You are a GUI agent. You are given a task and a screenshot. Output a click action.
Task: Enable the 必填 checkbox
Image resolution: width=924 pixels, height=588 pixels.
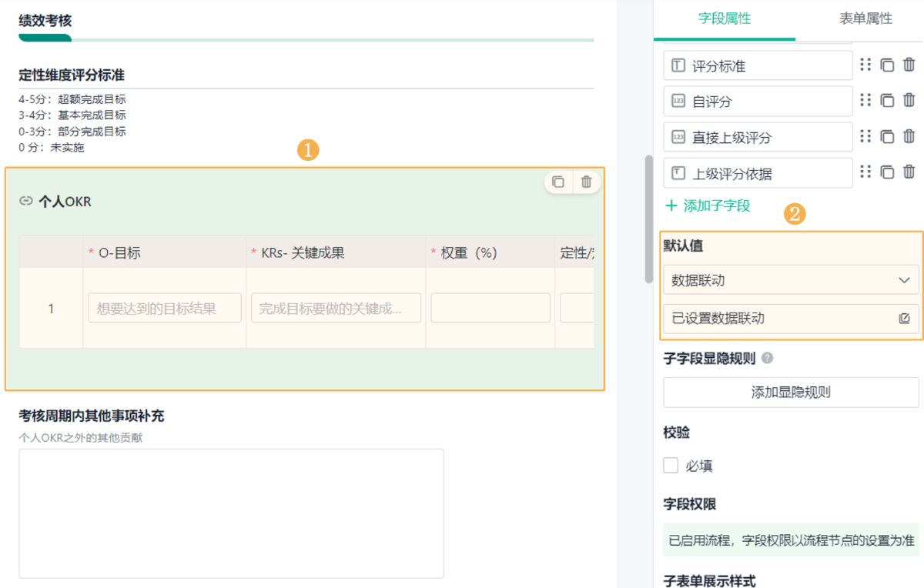tap(671, 466)
